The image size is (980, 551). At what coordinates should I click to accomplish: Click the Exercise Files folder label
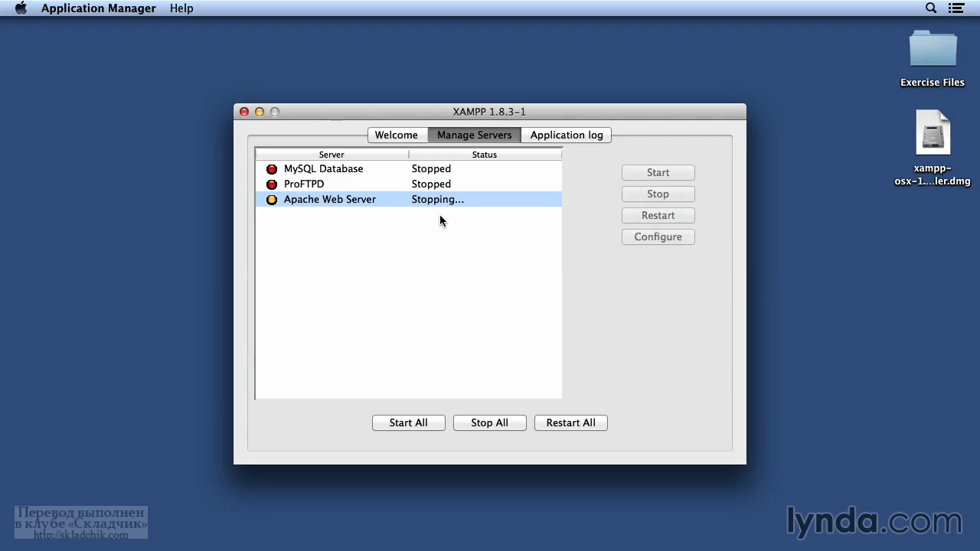pyautogui.click(x=933, y=83)
